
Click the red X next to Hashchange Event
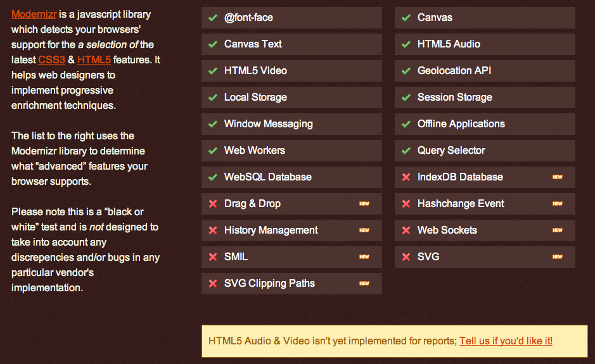(x=406, y=204)
